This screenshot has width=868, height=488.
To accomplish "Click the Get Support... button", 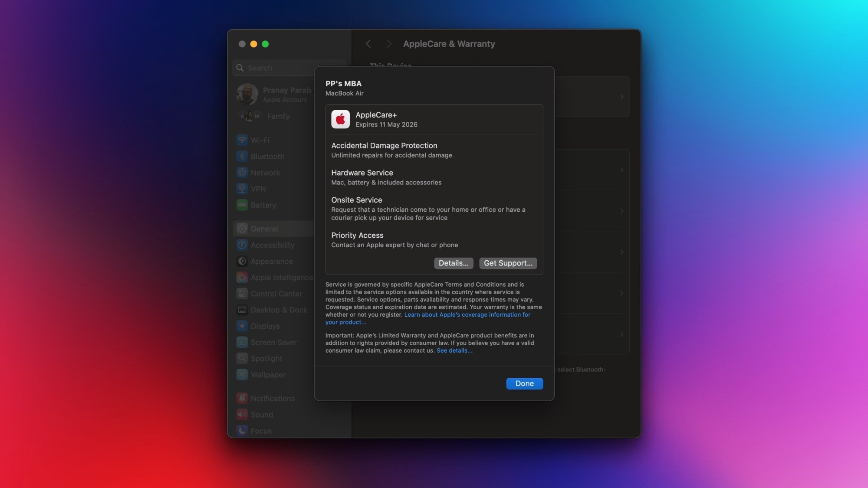I will coord(508,263).
